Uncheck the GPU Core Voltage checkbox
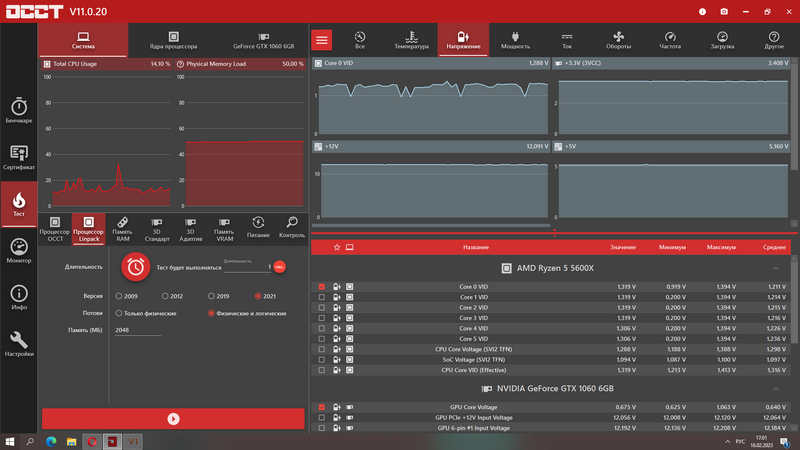Viewport: 800px width, 450px height. click(x=321, y=407)
